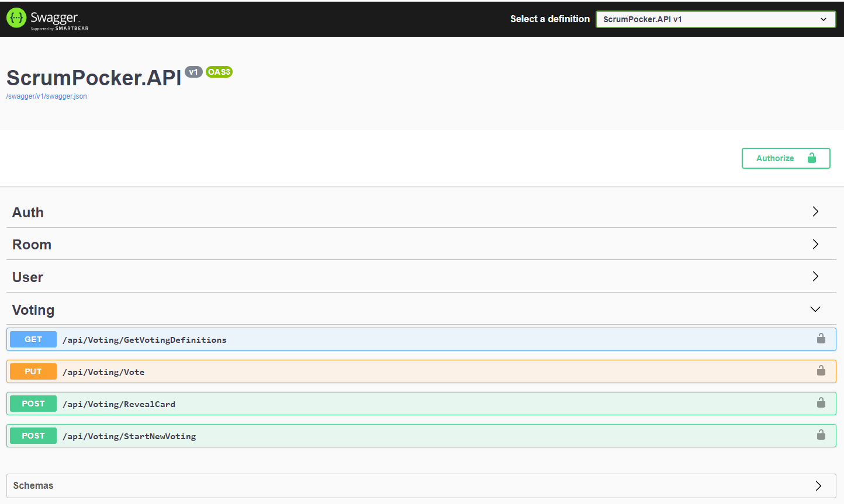
Task: Click the lock icon on RevealCard row
Action: tap(821, 403)
